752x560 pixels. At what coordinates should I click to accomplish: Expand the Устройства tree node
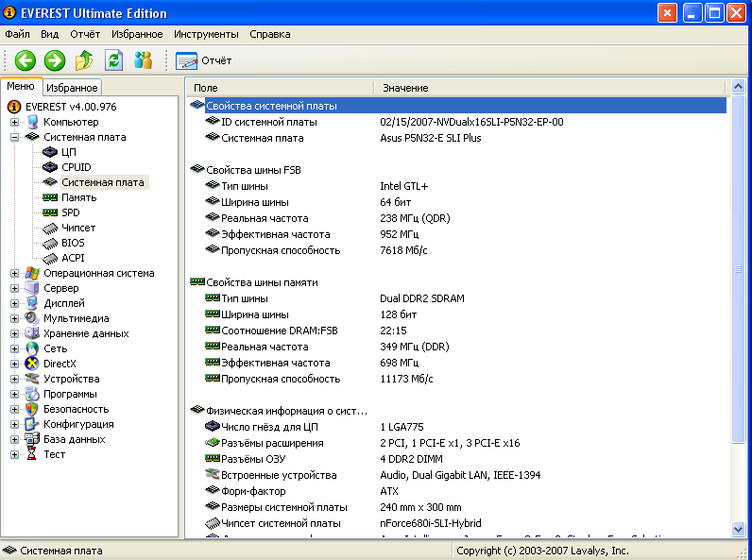click(x=14, y=379)
